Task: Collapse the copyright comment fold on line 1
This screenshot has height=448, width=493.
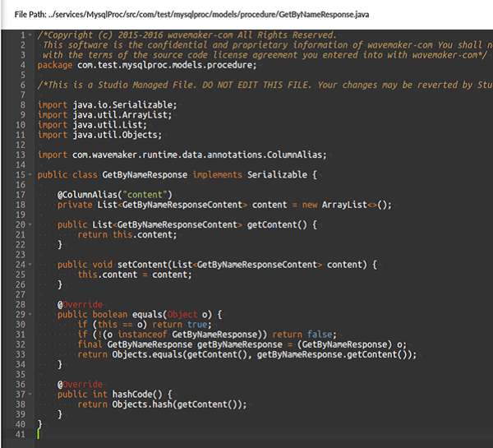Action: click(x=30, y=35)
